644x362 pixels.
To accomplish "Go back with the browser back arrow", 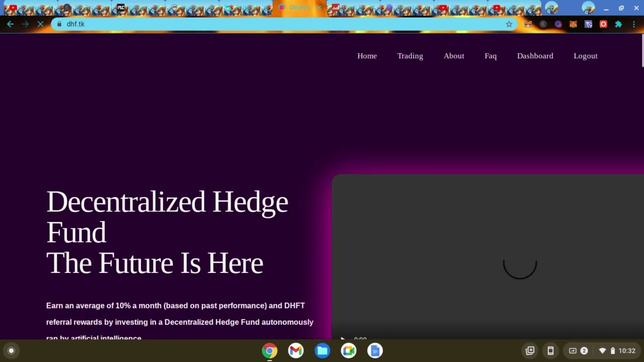I will pos(10,24).
